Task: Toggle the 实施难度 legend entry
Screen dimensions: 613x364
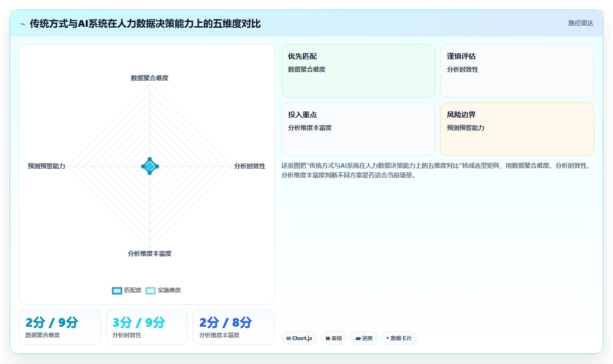Action: coord(163,290)
